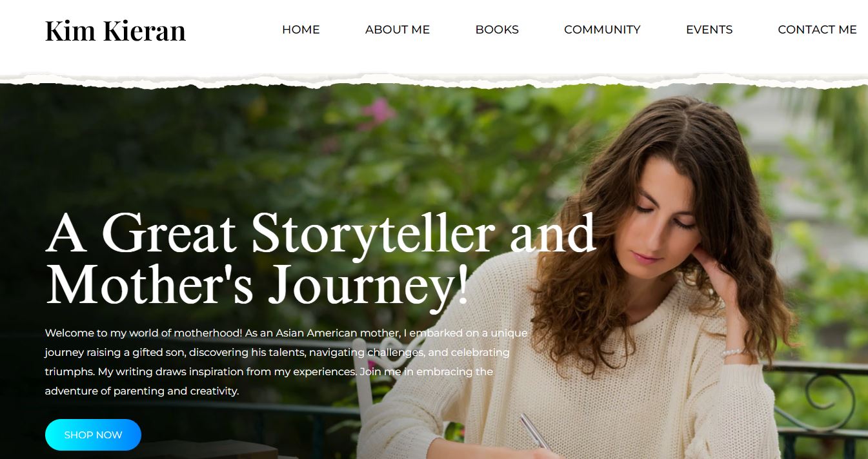Click the 'Welcome to my world of motherhood' paragraph
The height and width of the screenshot is (459, 868).
[x=287, y=362]
